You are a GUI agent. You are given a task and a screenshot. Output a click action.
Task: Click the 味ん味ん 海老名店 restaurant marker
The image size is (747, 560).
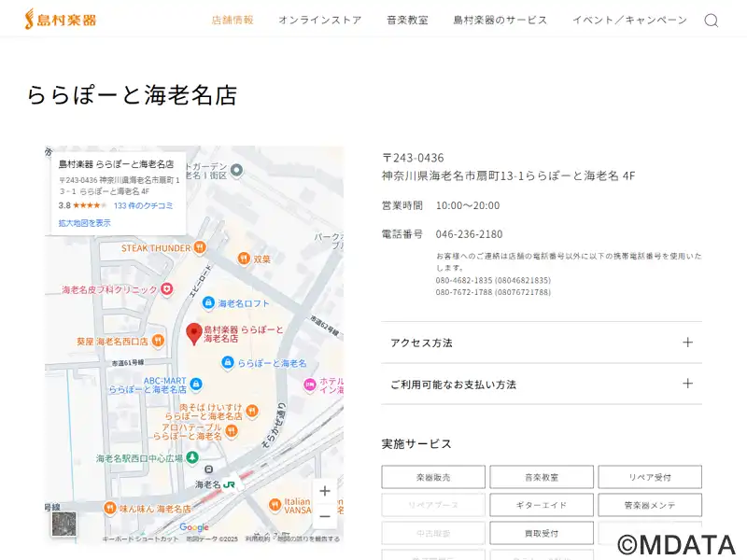coord(110,508)
